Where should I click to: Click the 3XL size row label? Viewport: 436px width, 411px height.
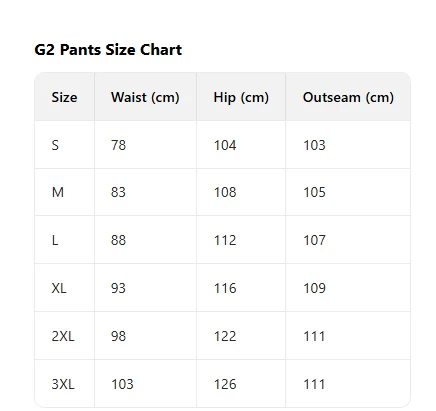63,384
